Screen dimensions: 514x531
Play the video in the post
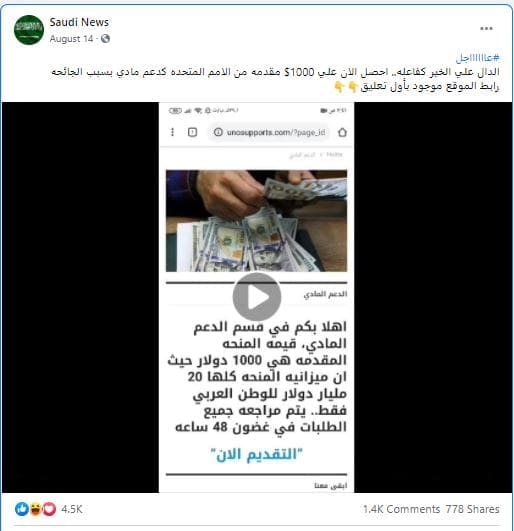tap(257, 297)
